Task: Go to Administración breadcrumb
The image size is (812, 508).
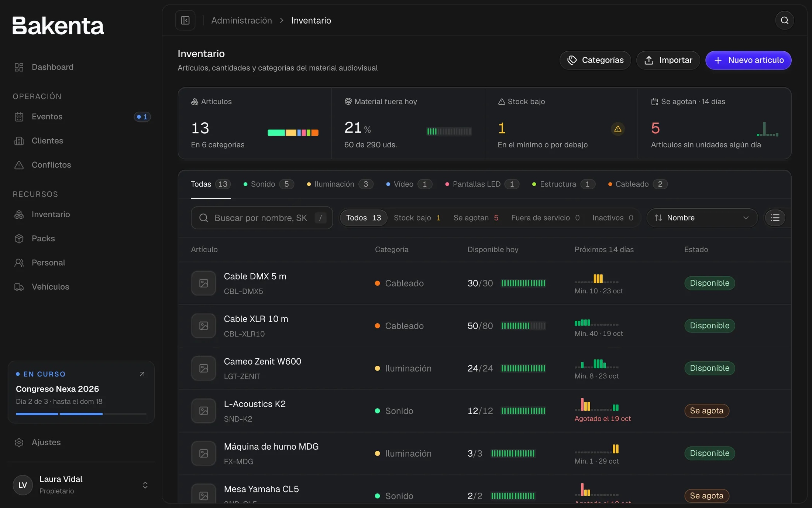Action: (x=241, y=20)
